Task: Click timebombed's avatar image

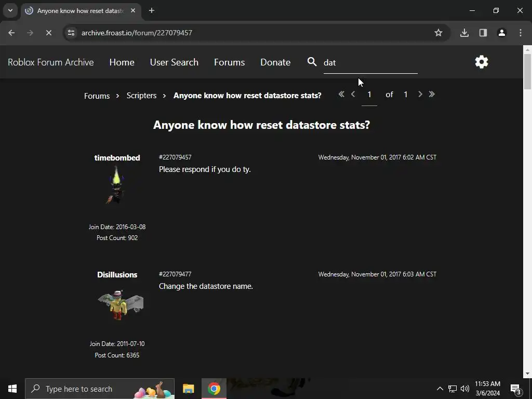Action: pyautogui.click(x=117, y=184)
